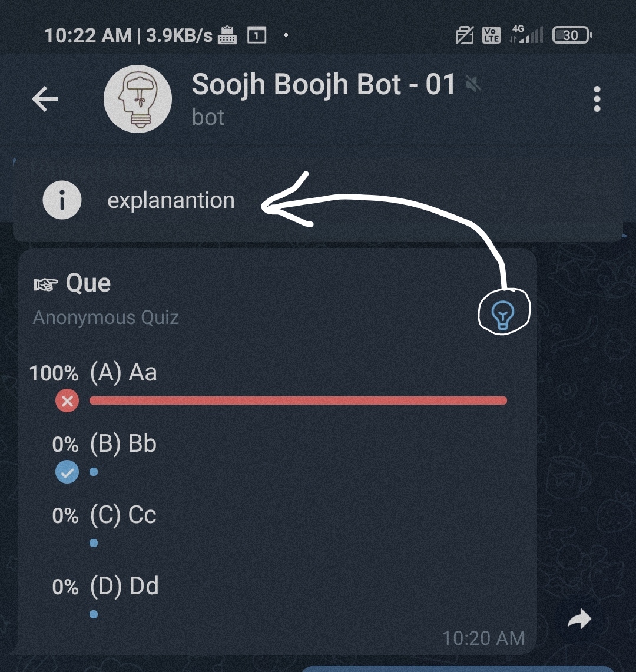Tap the pinned 'explanantion' message to expand it
This screenshot has width=636, height=672.
[170, 200]
